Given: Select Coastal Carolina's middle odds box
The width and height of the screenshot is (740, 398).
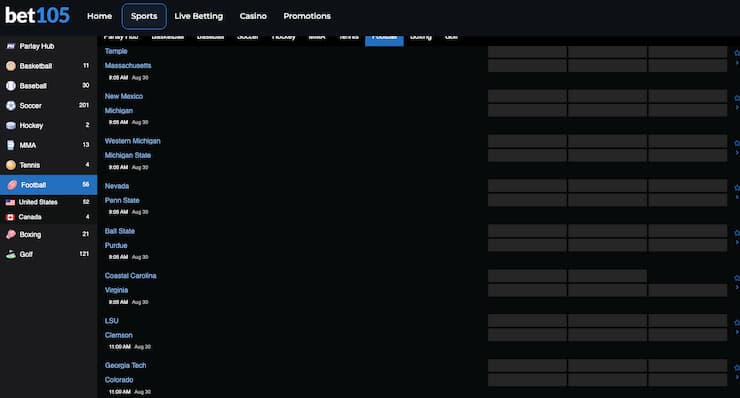Looking at the screenshot, I should coord(607,276).
